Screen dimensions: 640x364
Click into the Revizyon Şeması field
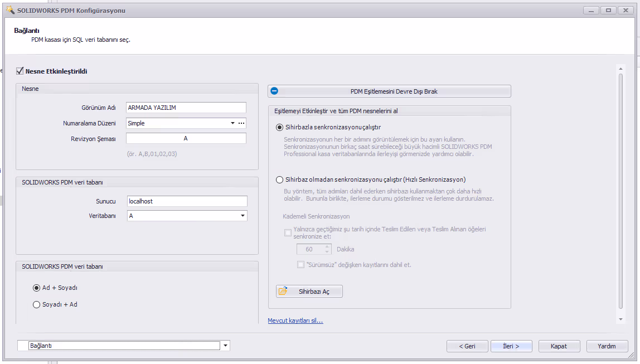(x=186, y=138)
